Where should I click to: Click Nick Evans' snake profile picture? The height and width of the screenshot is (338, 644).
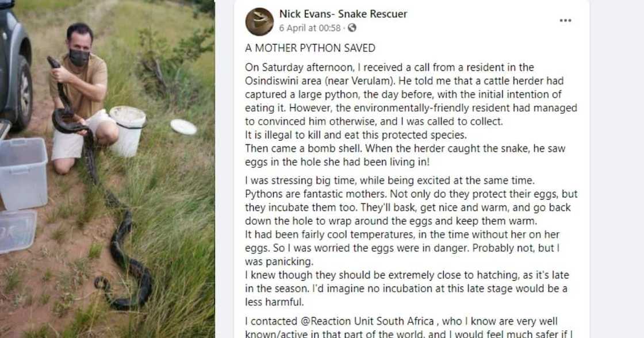(x=259, y=22)
